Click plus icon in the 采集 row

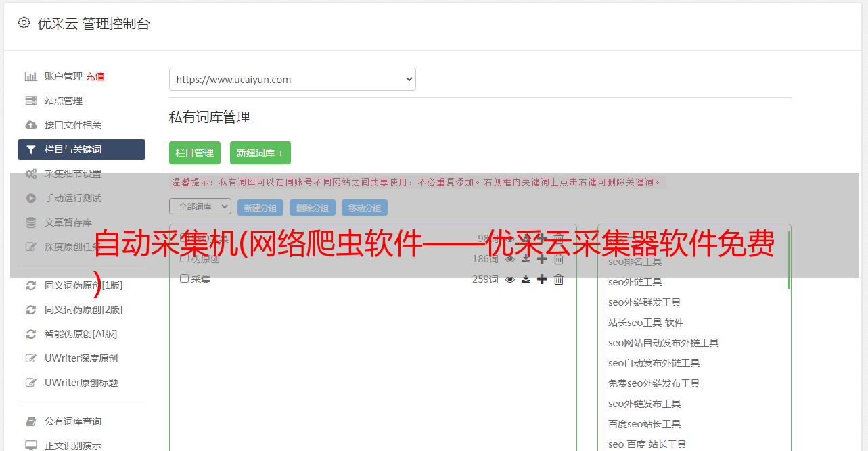click(x=542, y=279)
